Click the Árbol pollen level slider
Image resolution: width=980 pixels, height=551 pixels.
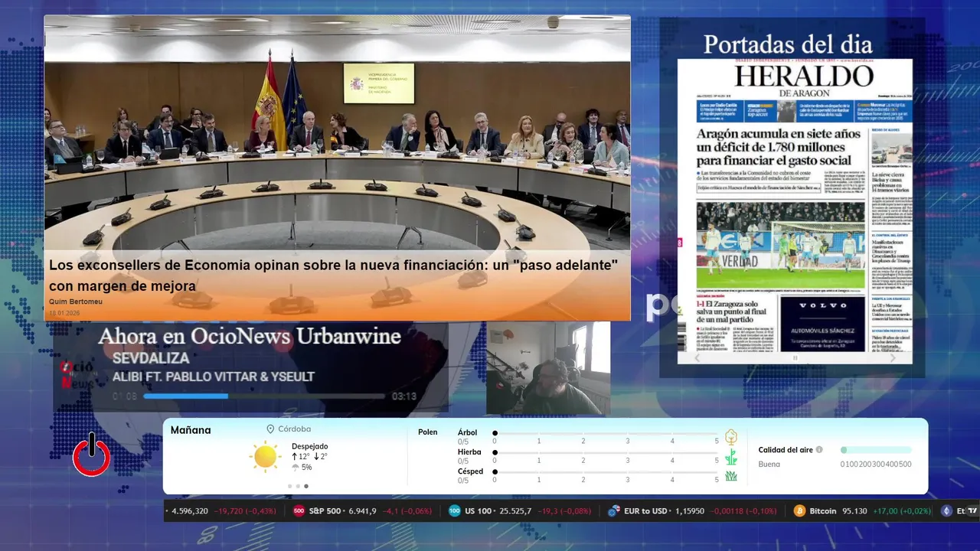click(x=606, y=433)
